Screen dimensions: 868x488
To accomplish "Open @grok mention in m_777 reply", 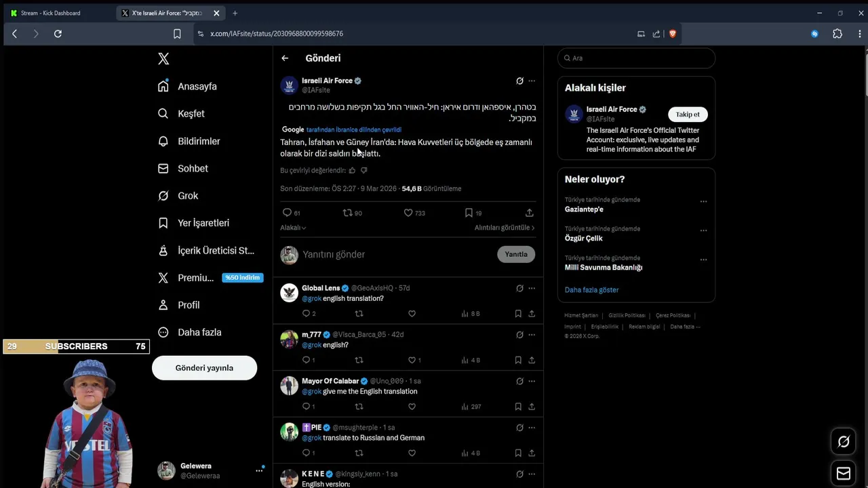I will click(x=311, y=345).
